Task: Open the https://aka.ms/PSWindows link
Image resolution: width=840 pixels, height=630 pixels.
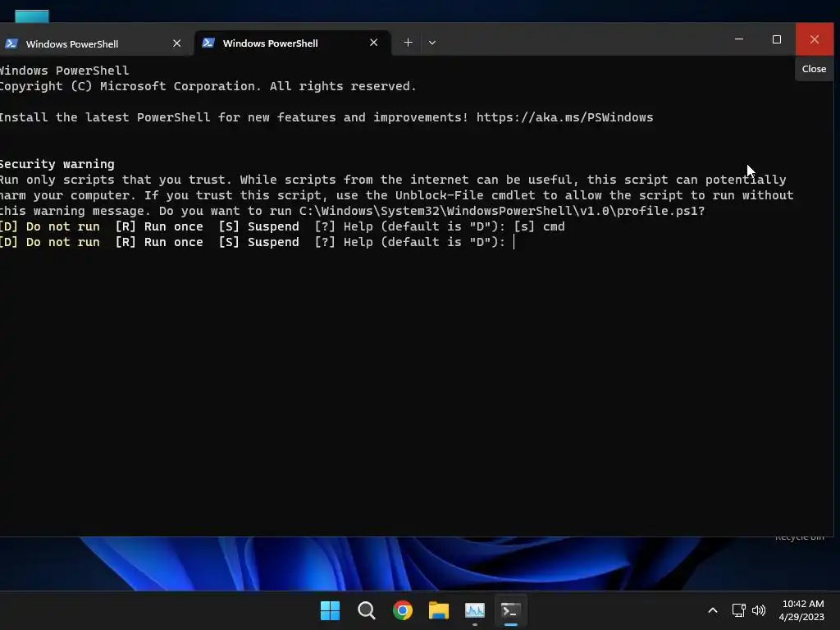Action: click(564, 117)
